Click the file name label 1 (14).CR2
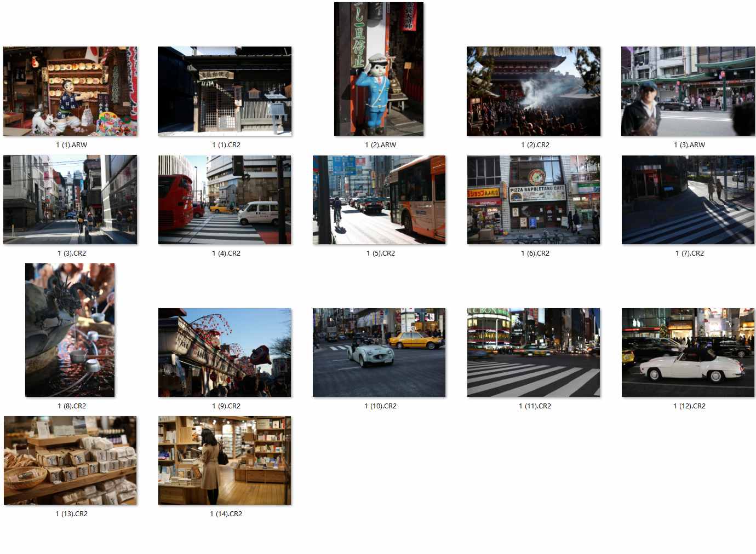This screenshot has height=554, width=756. coord(226,514)
